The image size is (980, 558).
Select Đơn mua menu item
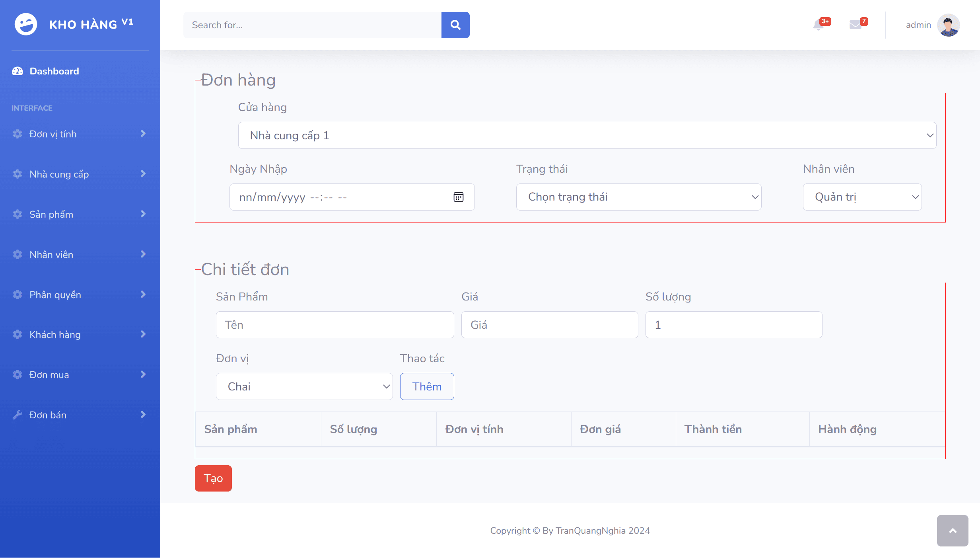coord(80,375)
